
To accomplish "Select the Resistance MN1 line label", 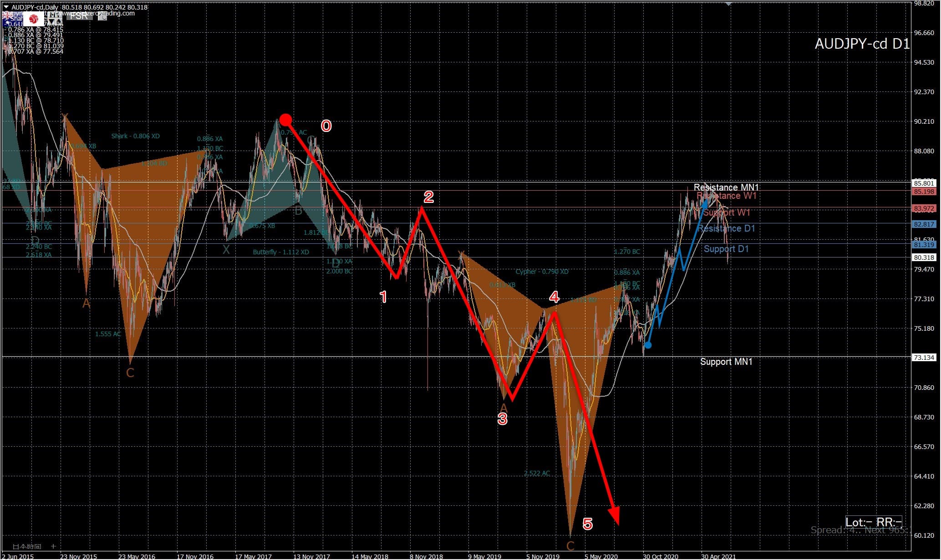I will pos(726,187).
